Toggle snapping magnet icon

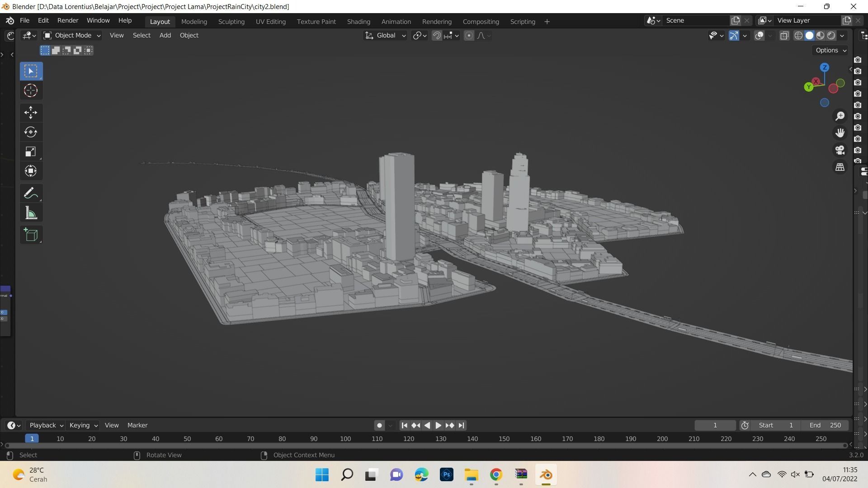437,36
